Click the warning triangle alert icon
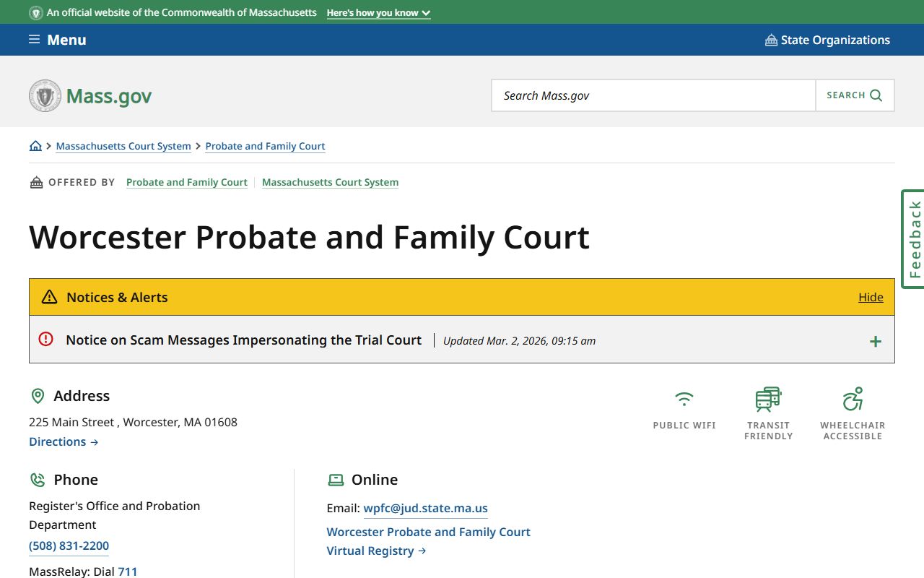The height and width of the screenshot is (578, 924). 49,297
